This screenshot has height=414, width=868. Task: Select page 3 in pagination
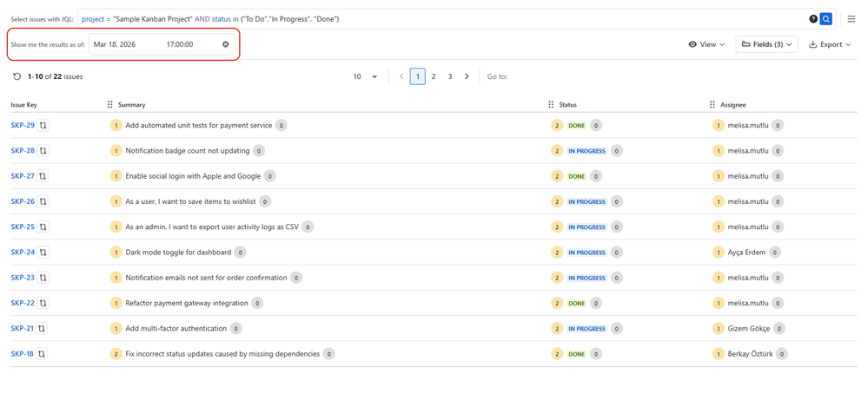(x=450, y=76)
